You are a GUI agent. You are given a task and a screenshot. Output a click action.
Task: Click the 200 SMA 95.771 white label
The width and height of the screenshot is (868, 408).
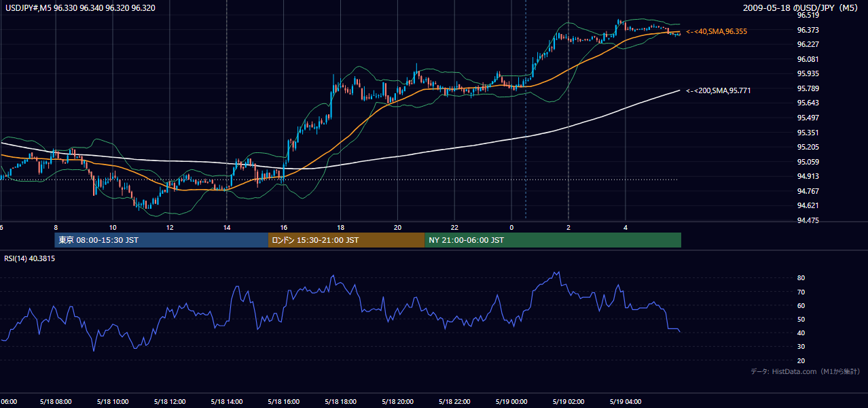pyautogui.click(x=719, y=90)
